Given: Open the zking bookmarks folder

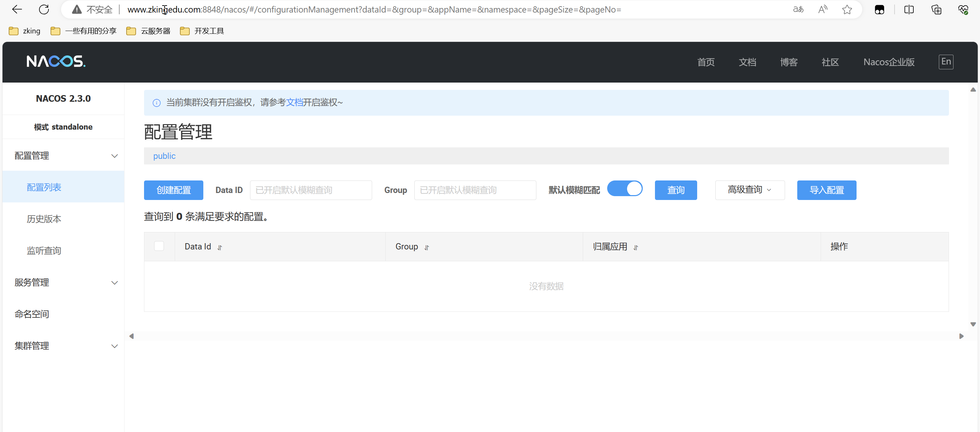Looking at the screenshot, I should (24, 31).
